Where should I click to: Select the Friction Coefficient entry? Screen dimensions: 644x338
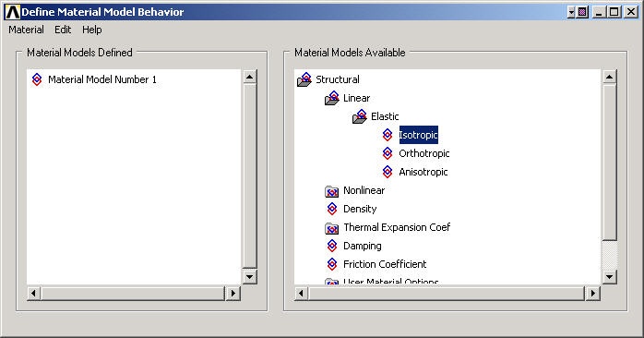coord(385,264)
